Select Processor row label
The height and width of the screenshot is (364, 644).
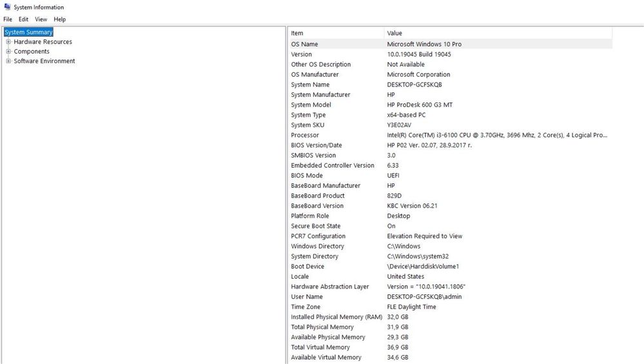coord(305,135)
